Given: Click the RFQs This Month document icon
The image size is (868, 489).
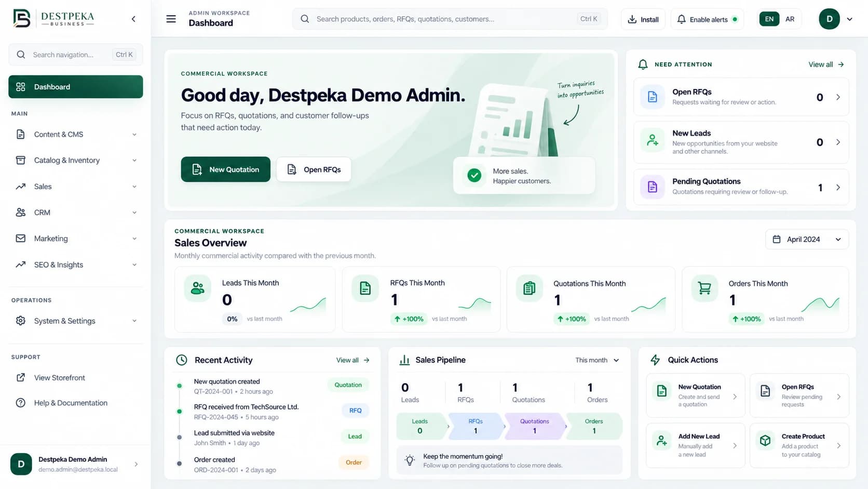Looking at the screenshot, I should tap(365, 288).
